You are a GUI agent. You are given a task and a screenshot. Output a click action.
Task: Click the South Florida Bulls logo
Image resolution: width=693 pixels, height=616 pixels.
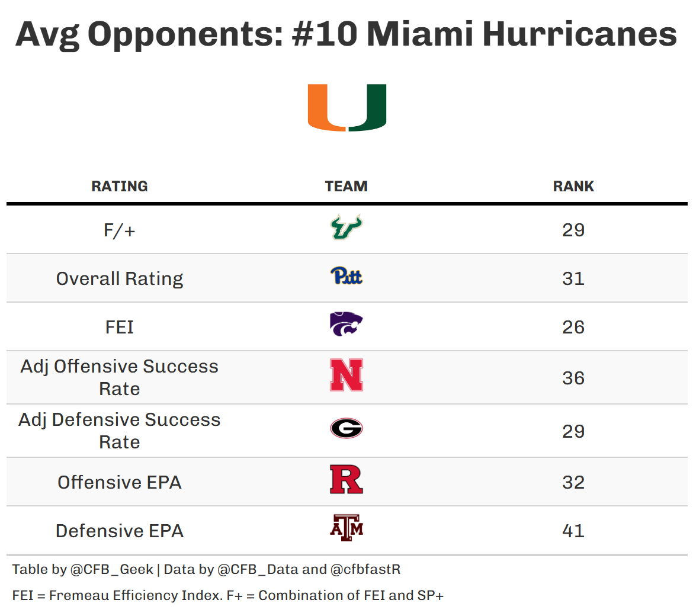pyautogui.click(x=346, y=227)
